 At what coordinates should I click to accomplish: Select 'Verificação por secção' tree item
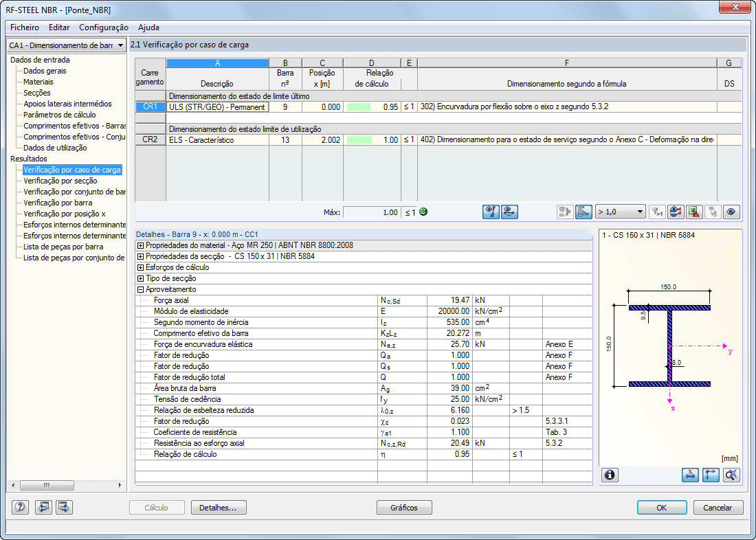(x=60, y=181)
